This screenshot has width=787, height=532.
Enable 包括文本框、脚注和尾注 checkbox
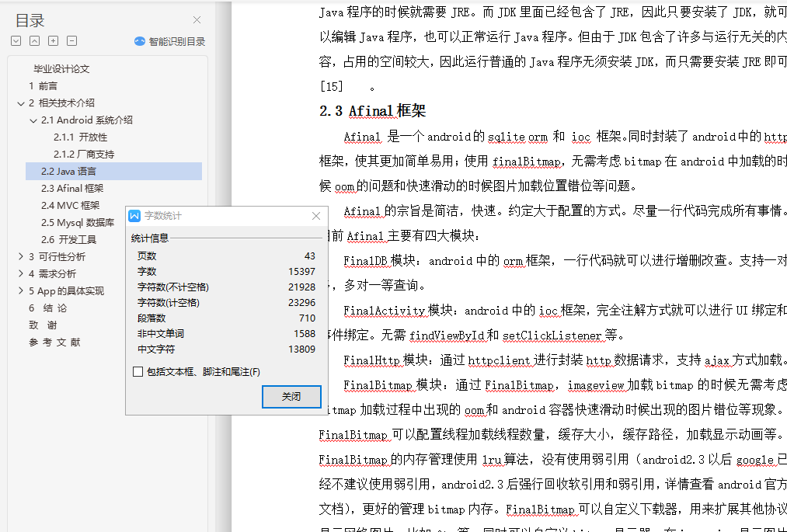point(138,372)
